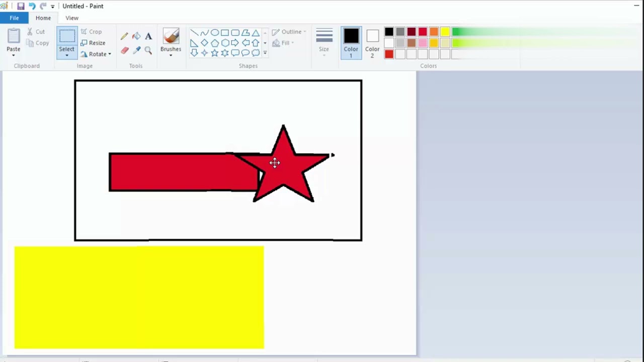Click the rectangular Select tool icon
This screenshot has width=644, height=362.
66,36
